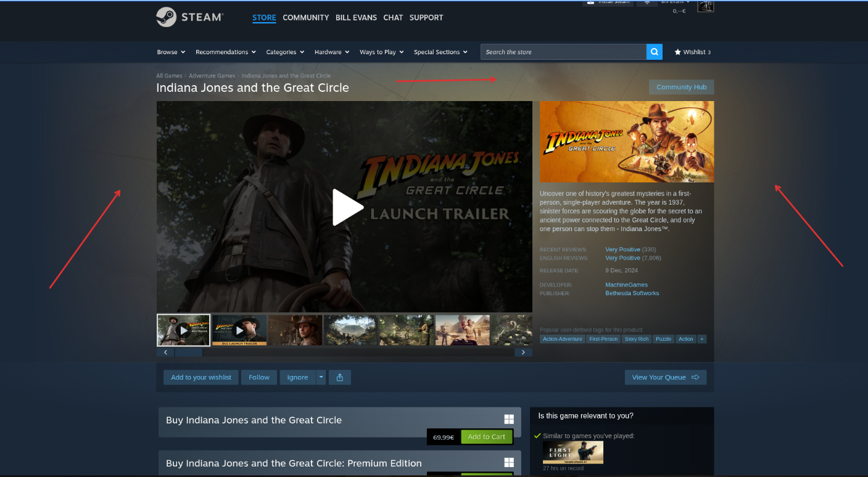Click View Your Queue
868x477 pixels.
[665, 377]
